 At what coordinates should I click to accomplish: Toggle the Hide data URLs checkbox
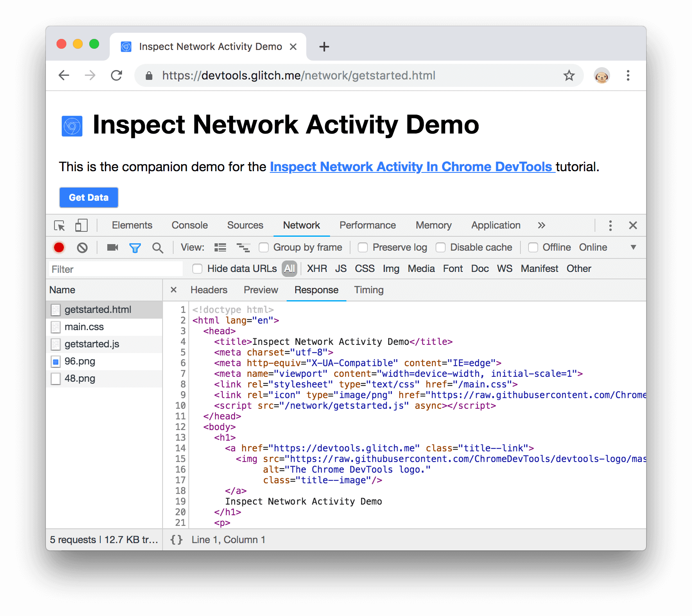[x=197, y=269]
